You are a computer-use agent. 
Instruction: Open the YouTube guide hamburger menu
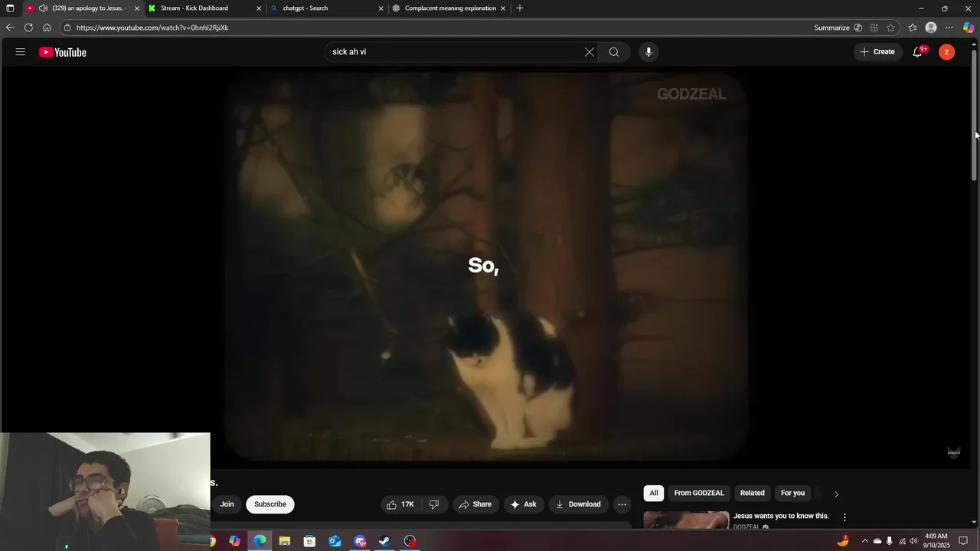(20, 52)
